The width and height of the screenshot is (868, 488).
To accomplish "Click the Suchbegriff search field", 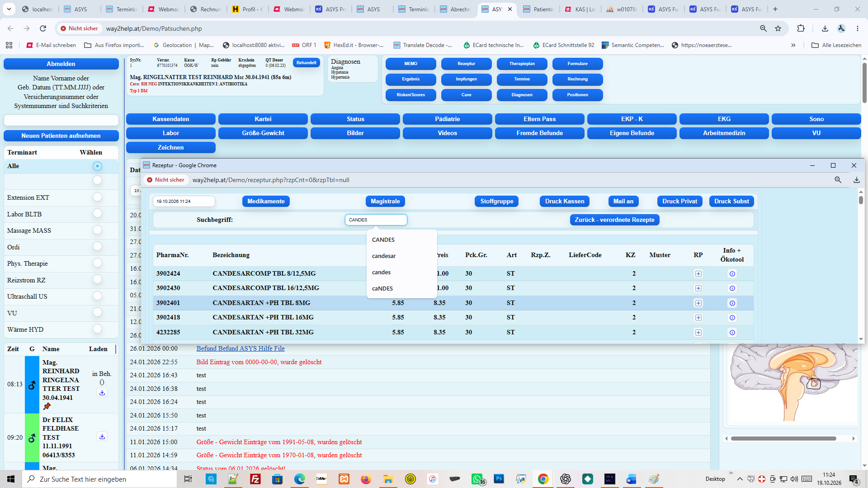I will pos(376,220).
